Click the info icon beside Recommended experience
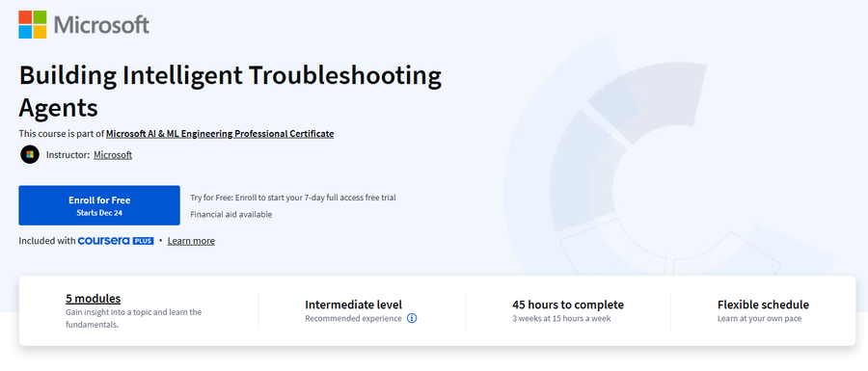 [x=411, y=318]
